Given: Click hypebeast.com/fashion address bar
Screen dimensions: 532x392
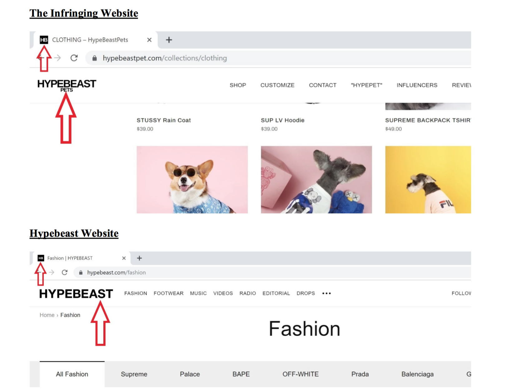Looking at the screenshot, I should (x=272, y=272).
